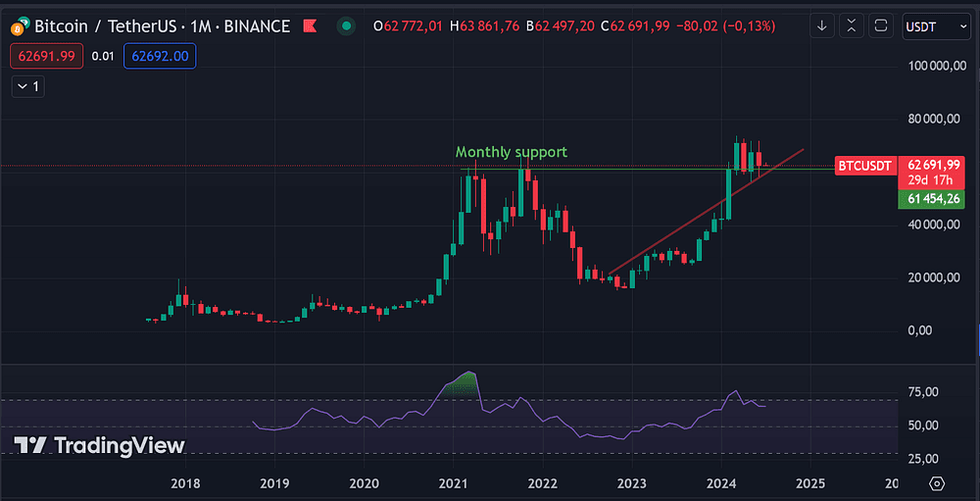This screenshot has height=501, width=980.
Task: Click the green market status circle
Action: (x=345, y=26)
